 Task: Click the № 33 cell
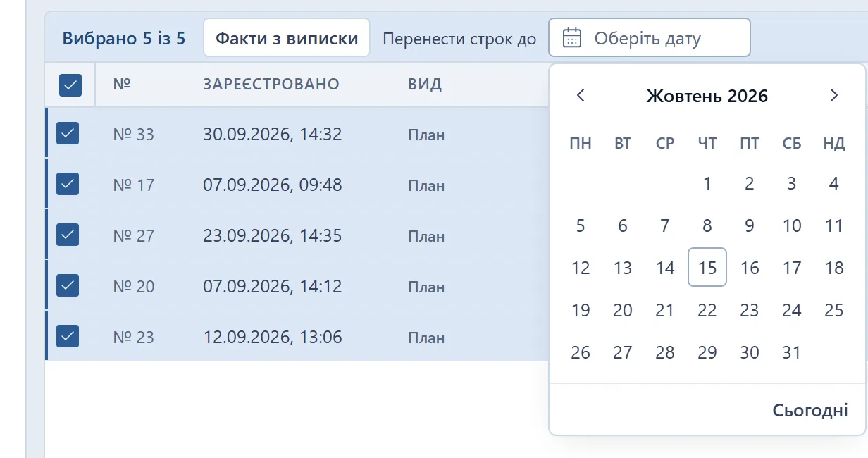coord(133,134)
